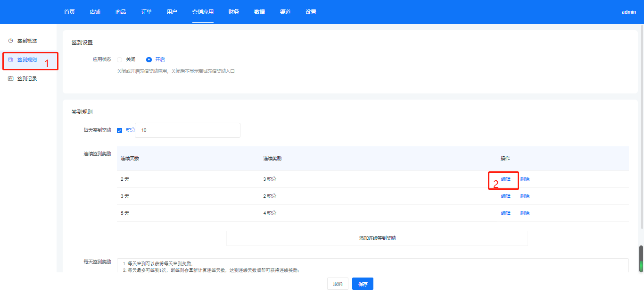Toggle the 积分 daily reward checkbox
This screenshot has height=295, width=644.
pyautogui.click(x=119, y=130)
